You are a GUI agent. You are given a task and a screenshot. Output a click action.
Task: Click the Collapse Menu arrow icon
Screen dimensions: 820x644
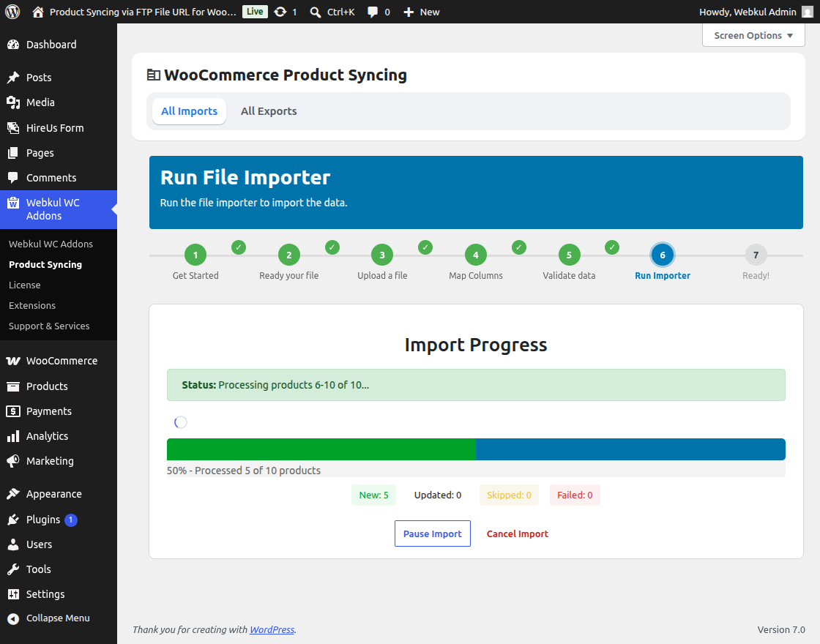(x=13, y=618)
